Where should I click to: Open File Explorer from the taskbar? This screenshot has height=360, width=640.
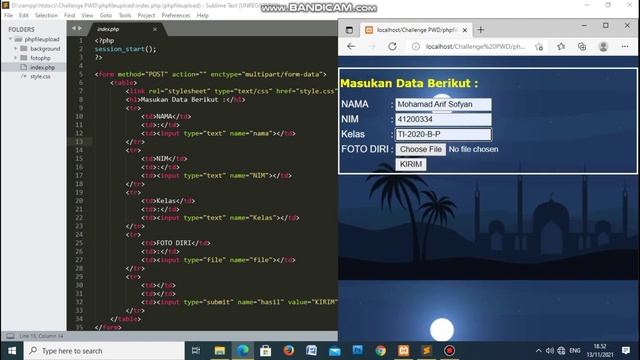(x=220, y=351)
